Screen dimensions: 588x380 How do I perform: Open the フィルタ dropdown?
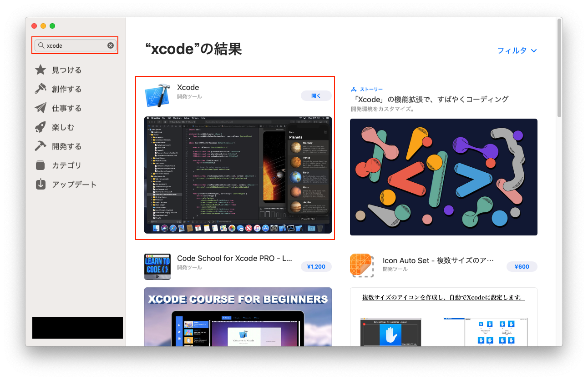[517, 51]
